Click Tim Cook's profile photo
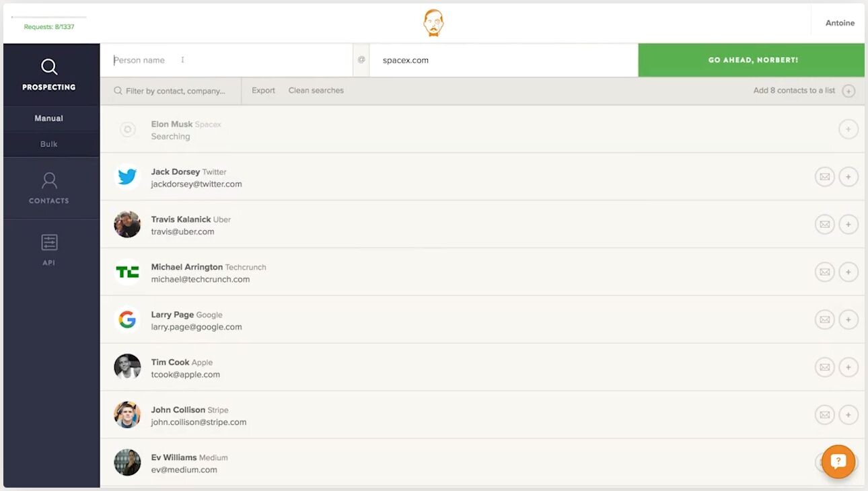The width and height of the screenshot is (868, 491). point(127,367)
